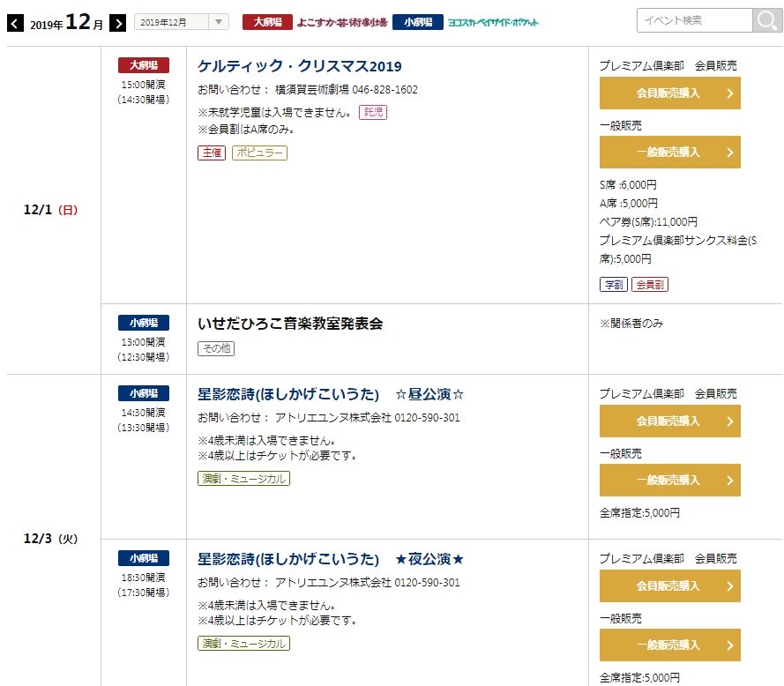The width and height of the screenshot is (784, 686).
Task: Open the 2019年12月 month dropdown
Action: (182, 22)
